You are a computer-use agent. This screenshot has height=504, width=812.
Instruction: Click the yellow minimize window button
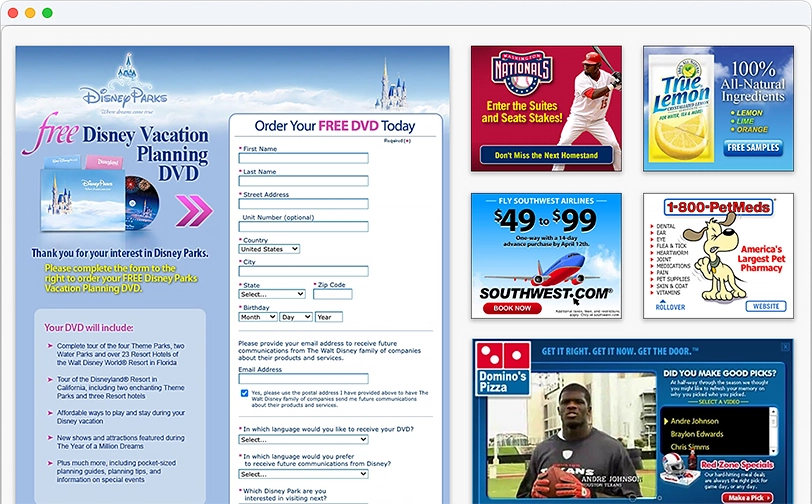(x=30, y=13)
